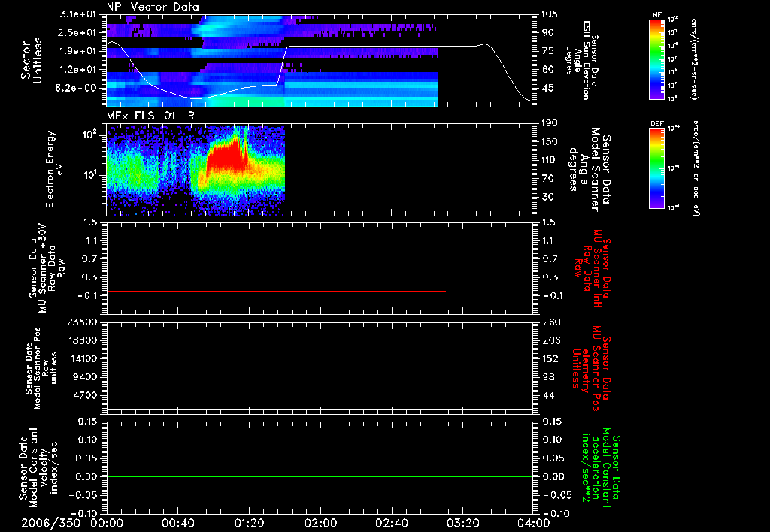Click the 190 scanner angle tick label
The image size is (770, 532).
[550, 123]
